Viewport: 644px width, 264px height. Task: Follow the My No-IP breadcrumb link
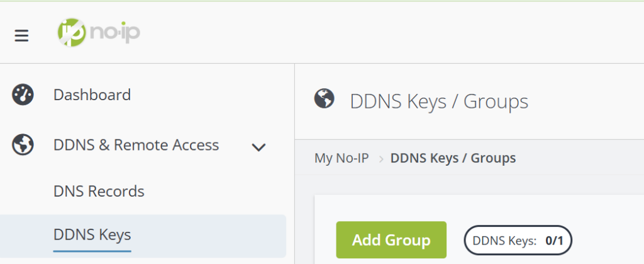341,158
